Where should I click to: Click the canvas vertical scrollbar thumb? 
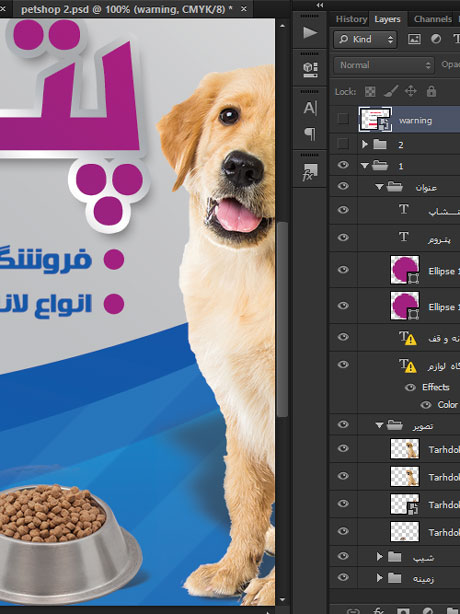click(282, 319)
